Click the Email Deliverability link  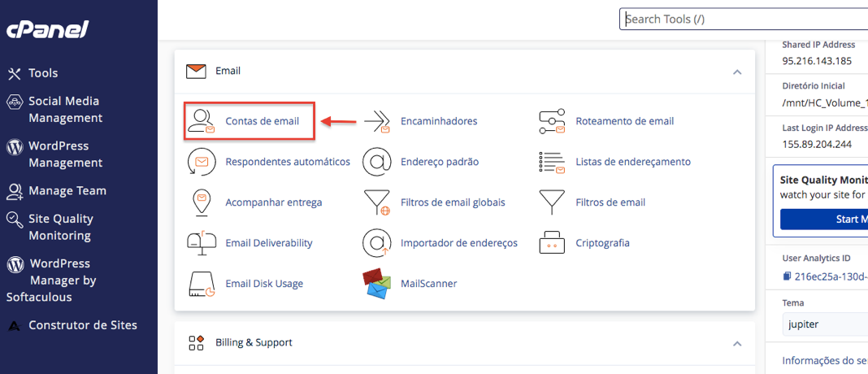coord(268,242)
